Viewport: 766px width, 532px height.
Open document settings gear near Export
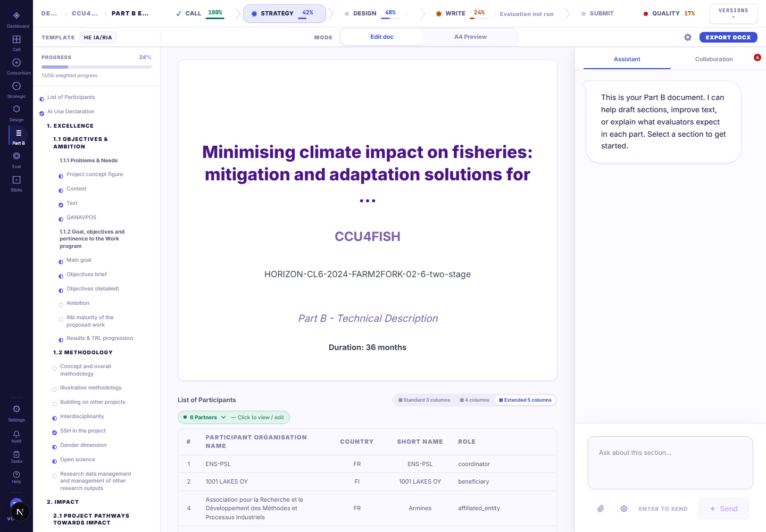tap(688, 37)
